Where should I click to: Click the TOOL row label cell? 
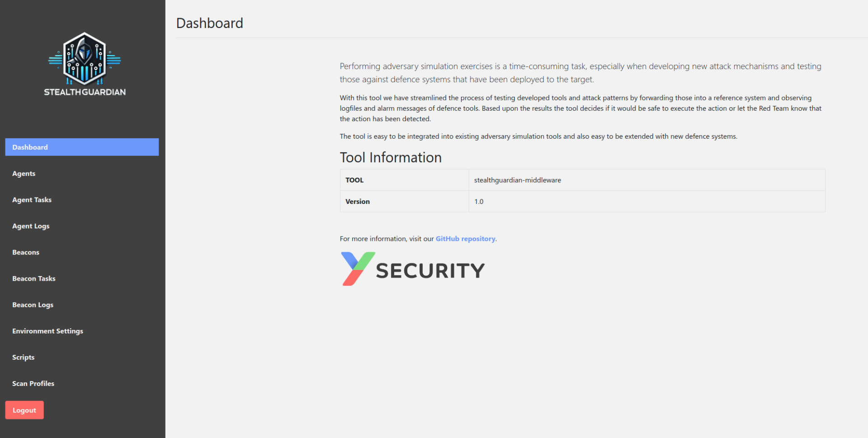pyautogui.click(x=354, y=180)
